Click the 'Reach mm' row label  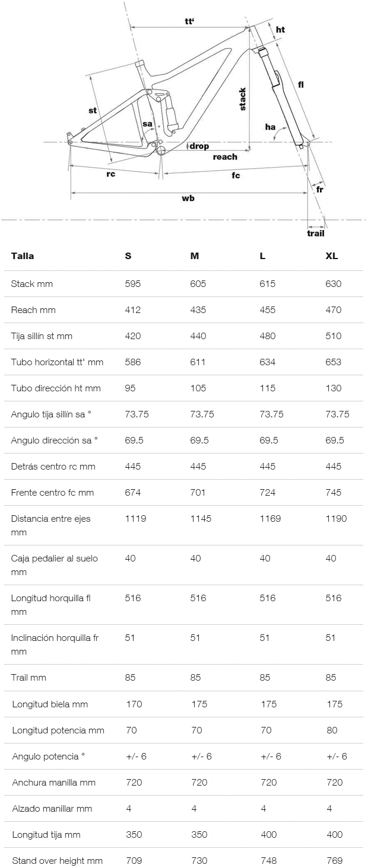(33, 310)
